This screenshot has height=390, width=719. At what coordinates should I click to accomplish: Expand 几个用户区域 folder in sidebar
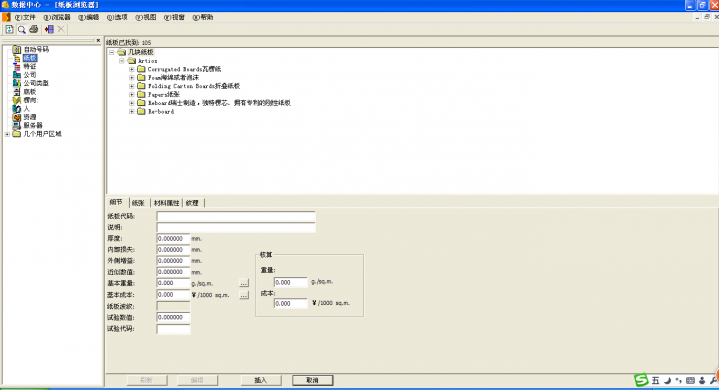[7, 134]
